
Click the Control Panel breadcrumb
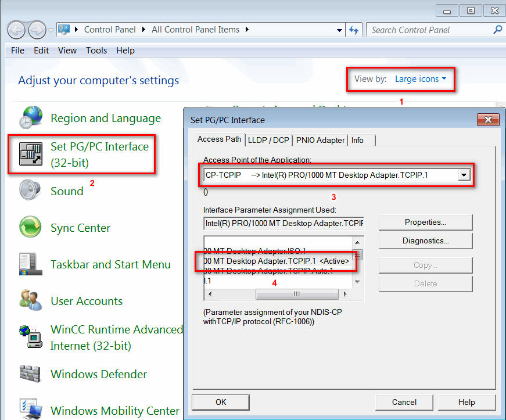(x=110, y=30)
